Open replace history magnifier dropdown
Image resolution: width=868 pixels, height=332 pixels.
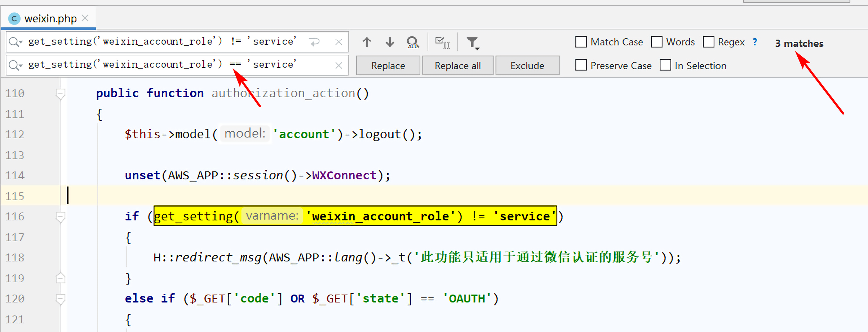(x=15, y=65)
